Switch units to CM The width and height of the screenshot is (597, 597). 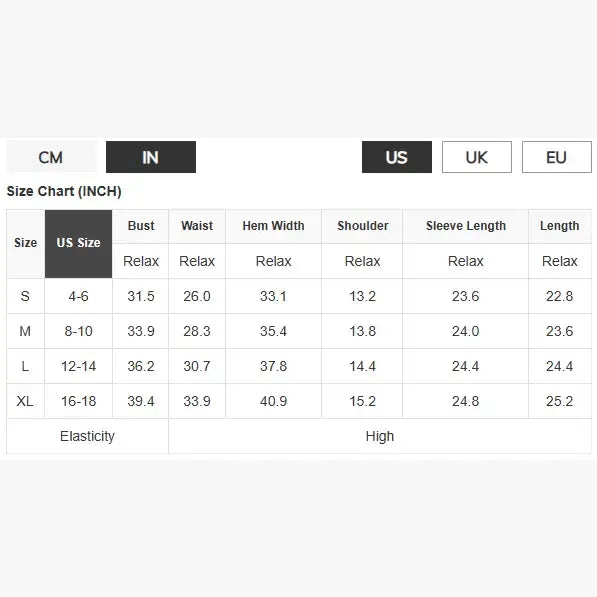[x=51, y=157]
